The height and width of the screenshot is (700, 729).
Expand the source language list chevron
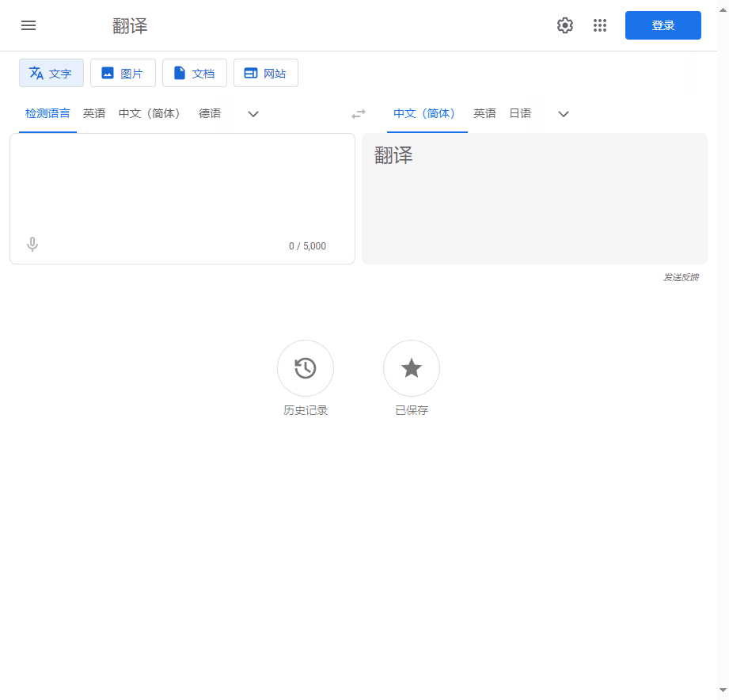[253, 114]
